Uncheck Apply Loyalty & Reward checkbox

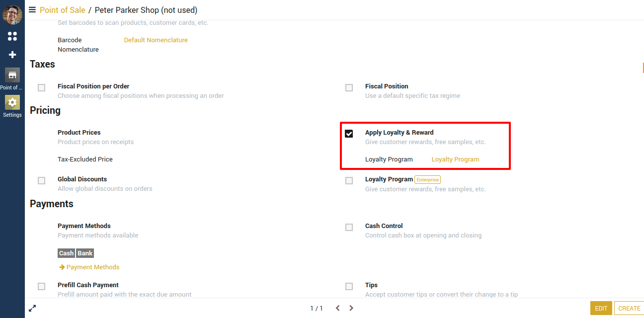(349, 134)
